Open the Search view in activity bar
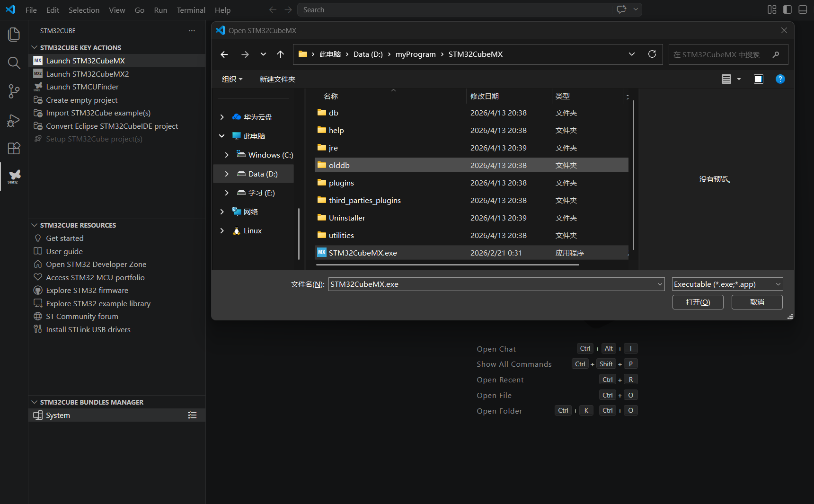 pyautogui.click(x=14, y=63)
